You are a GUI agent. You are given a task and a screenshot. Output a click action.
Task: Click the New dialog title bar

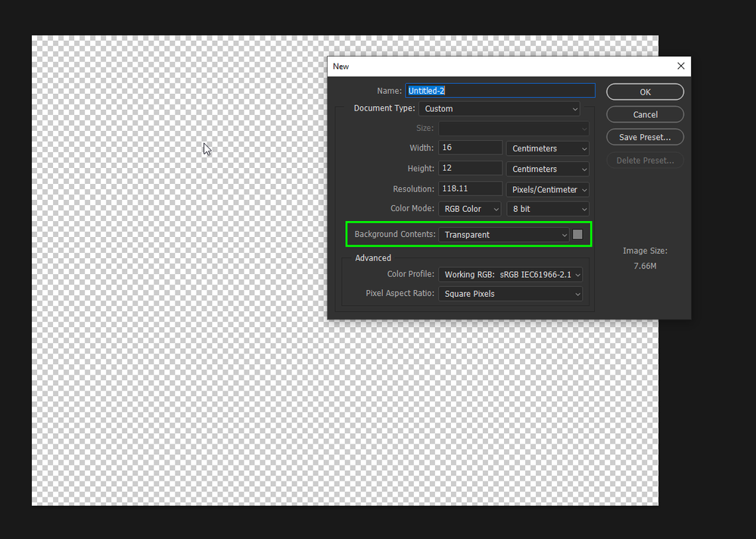click(x=502, y=66)
